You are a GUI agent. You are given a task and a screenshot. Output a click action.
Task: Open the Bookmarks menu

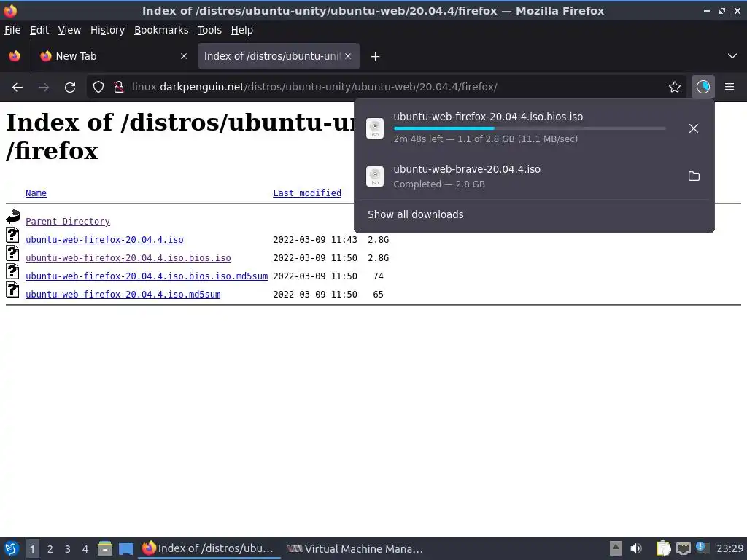point(161,30)
